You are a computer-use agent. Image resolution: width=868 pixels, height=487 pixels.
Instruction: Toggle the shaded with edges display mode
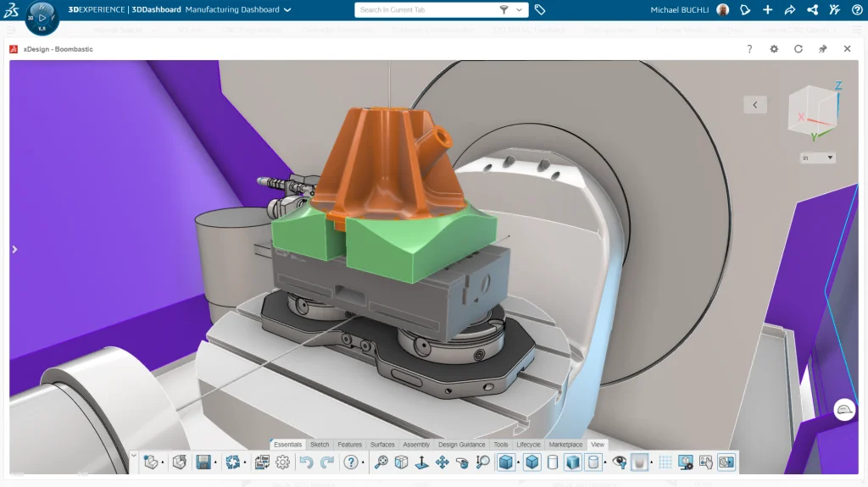click(506, 462)
